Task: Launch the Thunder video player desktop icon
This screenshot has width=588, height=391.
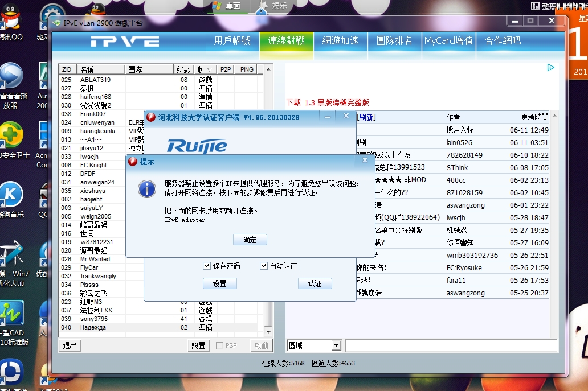Action: pos(11,85)
